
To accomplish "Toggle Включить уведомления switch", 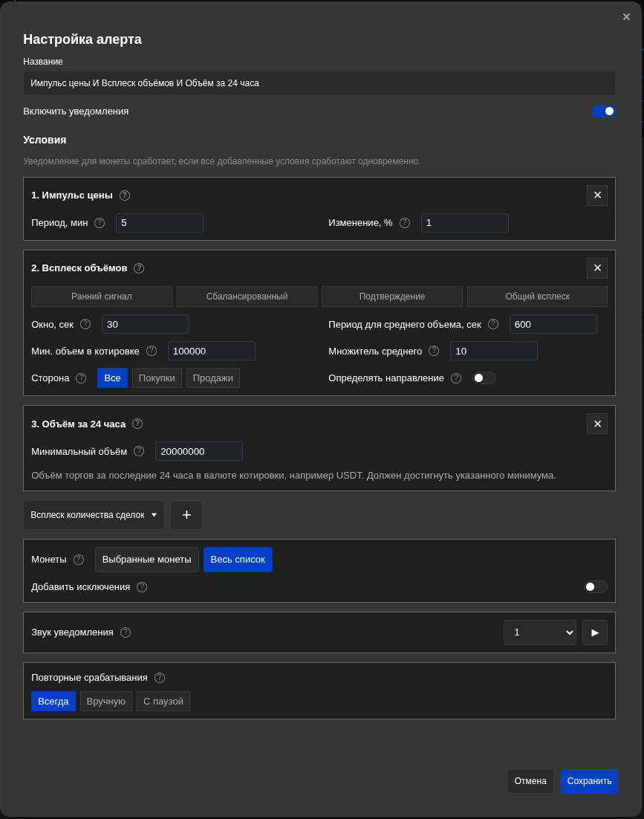I will [604, 111].
